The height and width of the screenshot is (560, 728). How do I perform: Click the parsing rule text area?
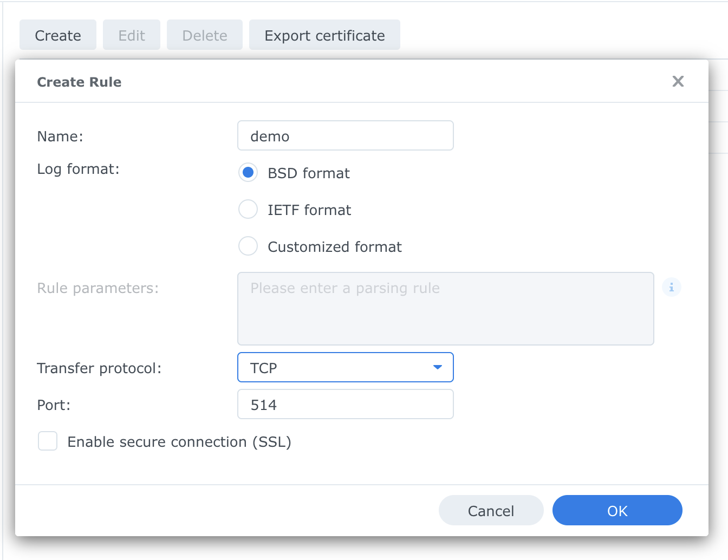tap(445, 309)
